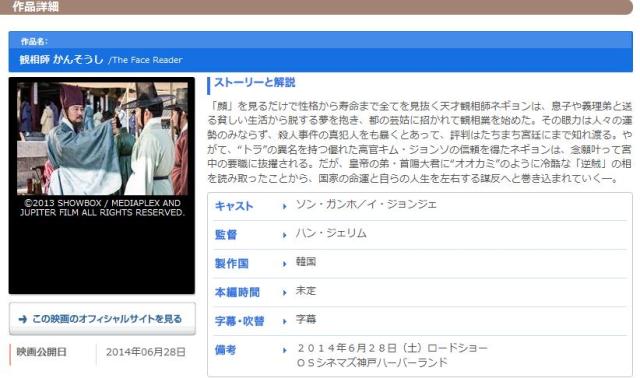Click the arrow marker next to 備考
The height and width of the screenshot is (378, 640).
[x=284, y=350]
